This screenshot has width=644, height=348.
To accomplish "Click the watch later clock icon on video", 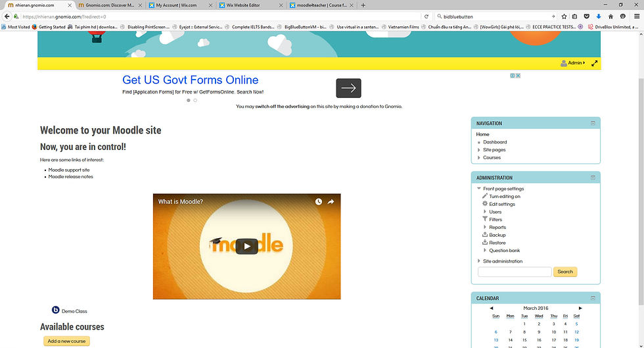I will coord(318,201).
